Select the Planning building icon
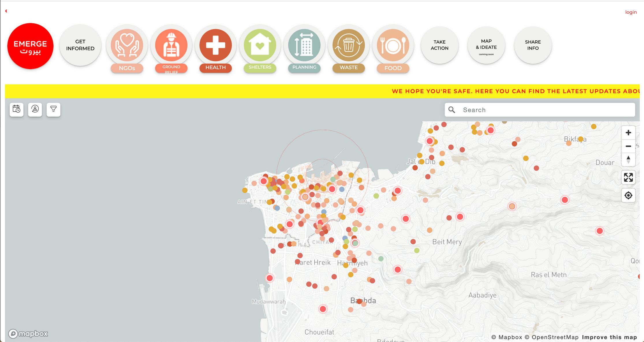644x342 pixels. [304, 45]
